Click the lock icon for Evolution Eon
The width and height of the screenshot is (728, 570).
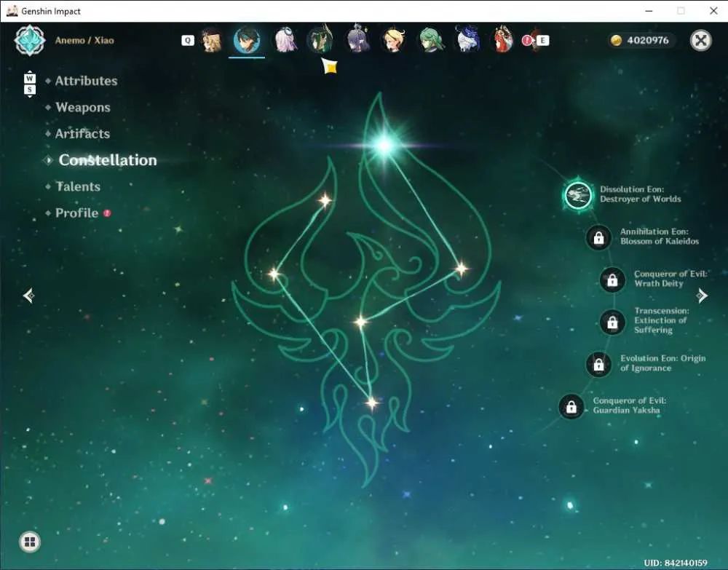pos(599,365)
